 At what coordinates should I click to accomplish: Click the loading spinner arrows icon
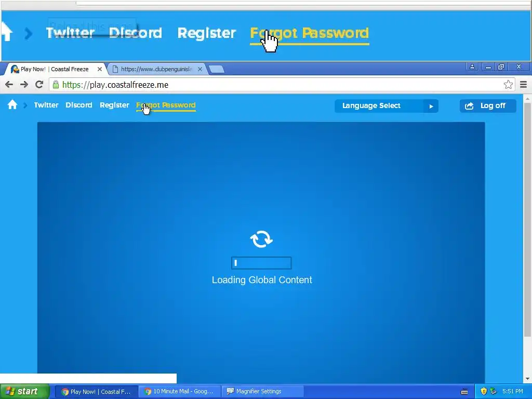point(261,239)
